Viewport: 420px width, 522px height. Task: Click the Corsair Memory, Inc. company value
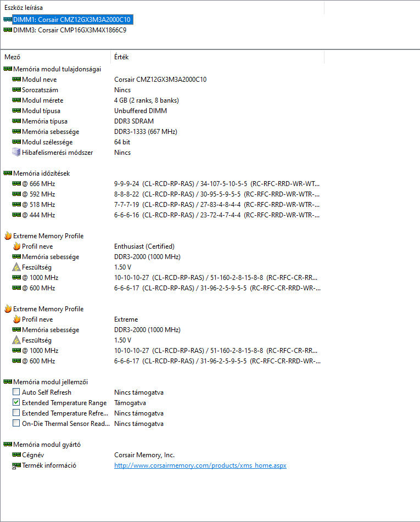[x=144, y=454]
